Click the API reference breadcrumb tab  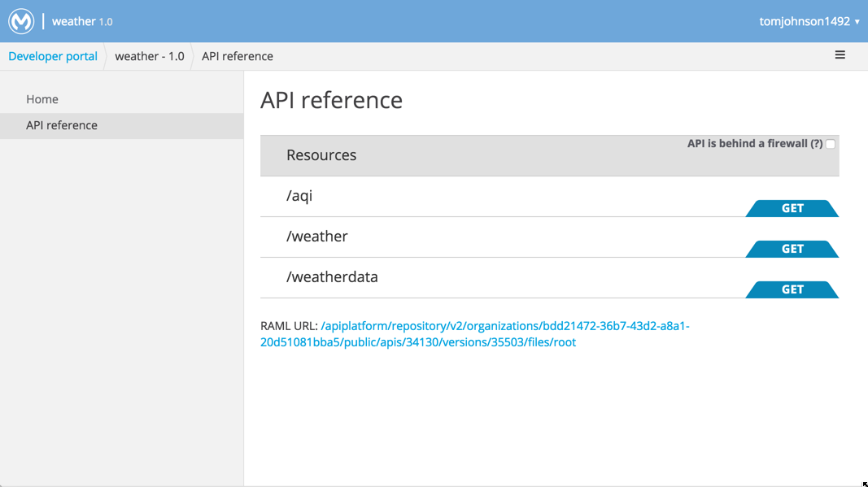point(237,55)
